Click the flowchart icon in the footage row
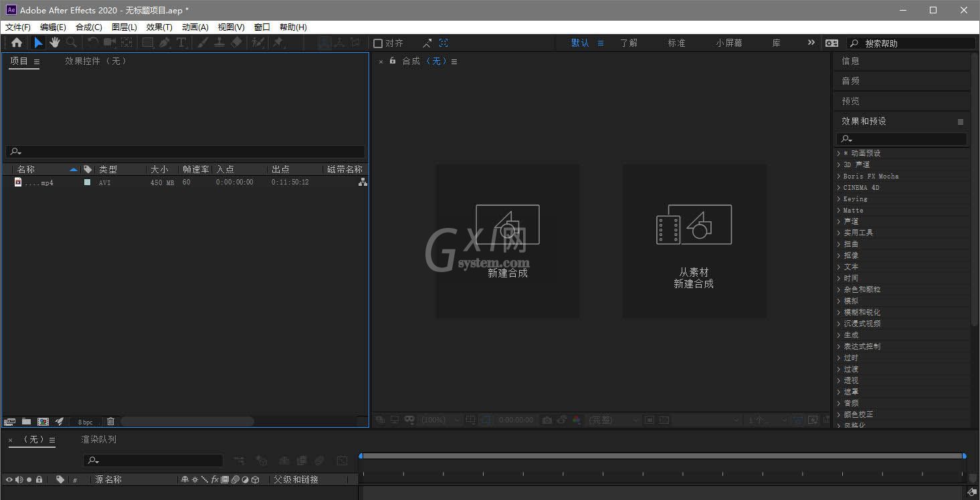The image size is (980, 500). [x=363, y=182]
